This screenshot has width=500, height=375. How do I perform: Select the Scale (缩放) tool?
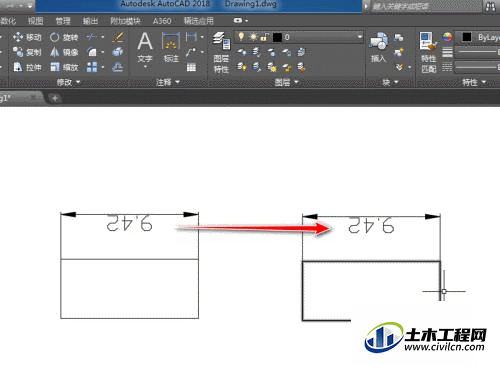tap(64, 67)
